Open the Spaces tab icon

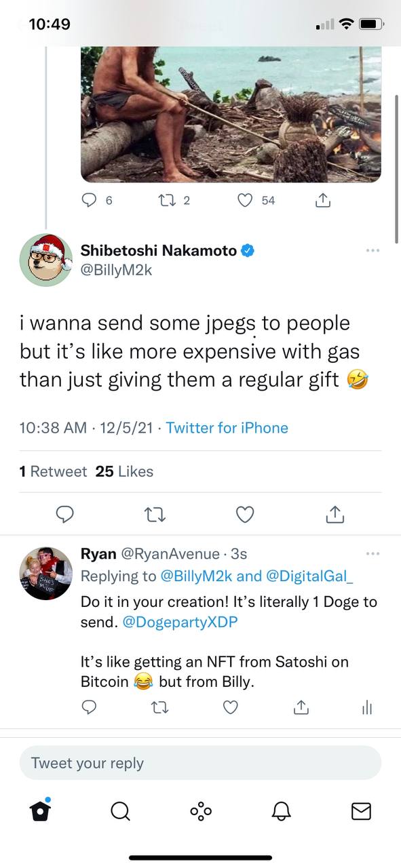pos(201,810)
